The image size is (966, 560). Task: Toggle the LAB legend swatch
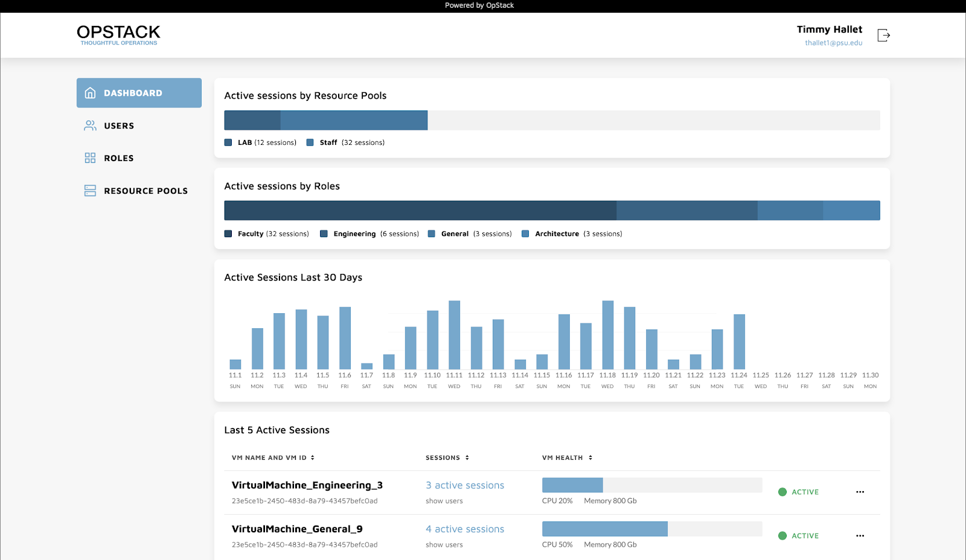(228, 142)
